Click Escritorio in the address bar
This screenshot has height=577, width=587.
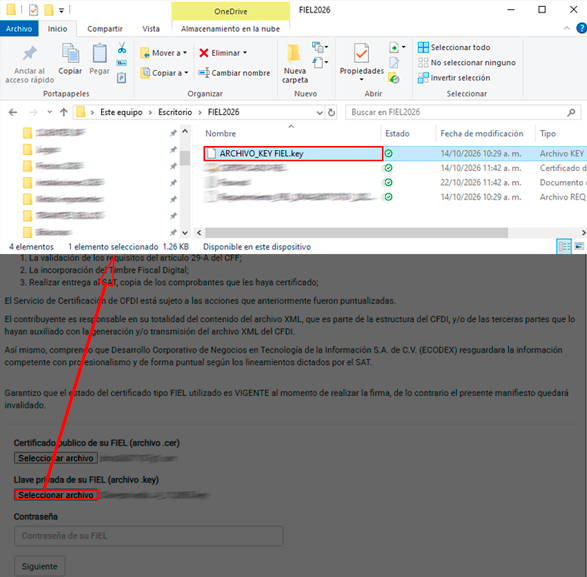tap(175, 112)
